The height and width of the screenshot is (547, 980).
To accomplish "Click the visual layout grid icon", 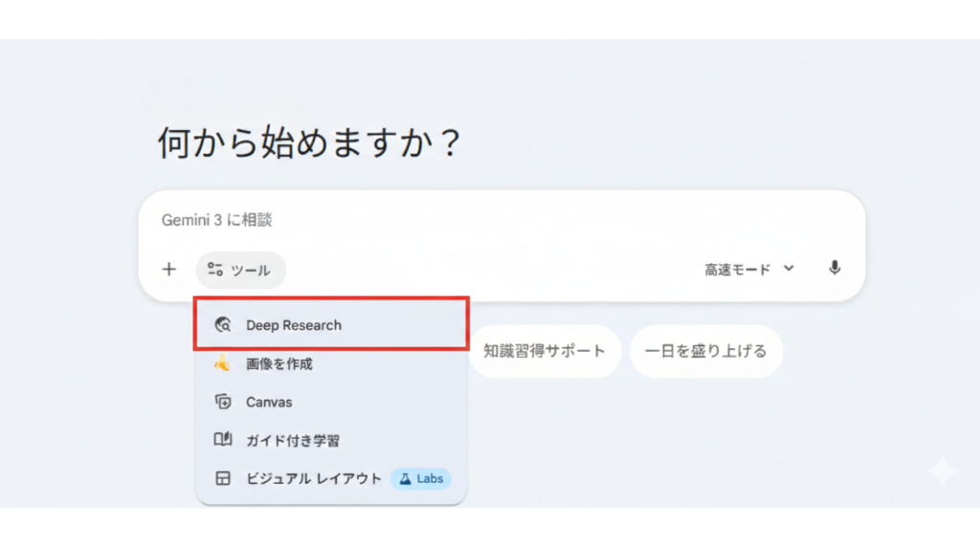I will [223, 478].
